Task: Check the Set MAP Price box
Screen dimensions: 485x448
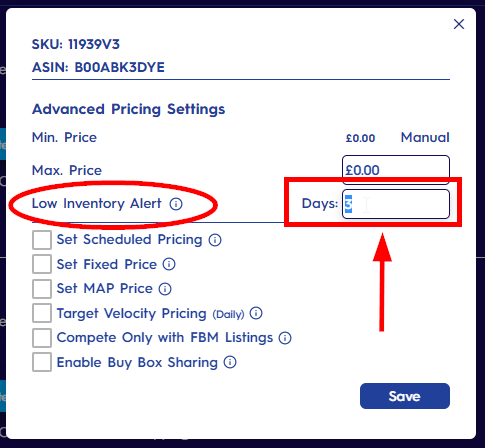Action: (42, 289)
